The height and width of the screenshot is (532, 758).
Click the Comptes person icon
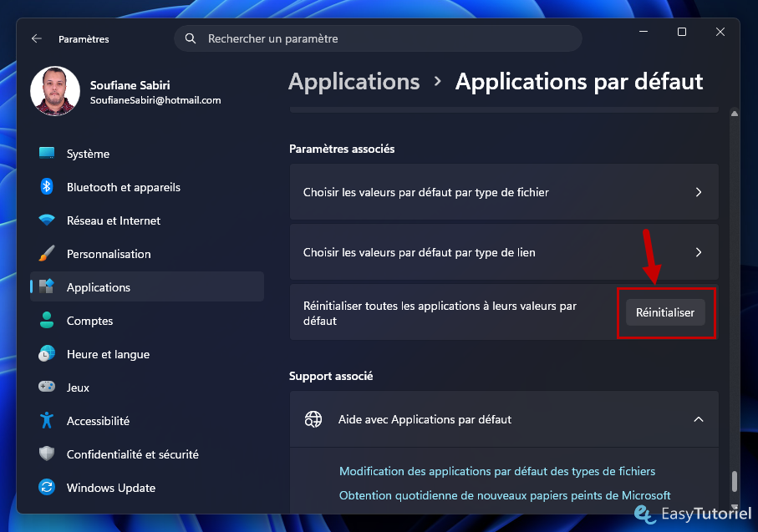point(47,320)
